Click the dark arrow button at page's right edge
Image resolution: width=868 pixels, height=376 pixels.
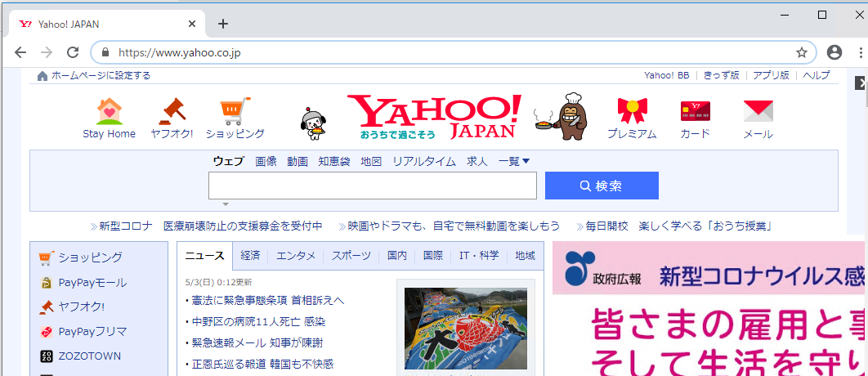tap(861, 83)
